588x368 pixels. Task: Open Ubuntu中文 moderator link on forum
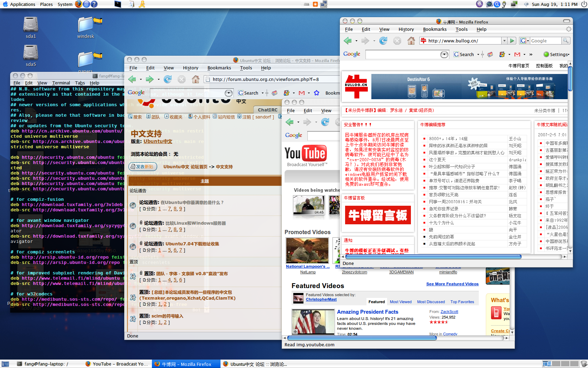click(x=158, y=141)
